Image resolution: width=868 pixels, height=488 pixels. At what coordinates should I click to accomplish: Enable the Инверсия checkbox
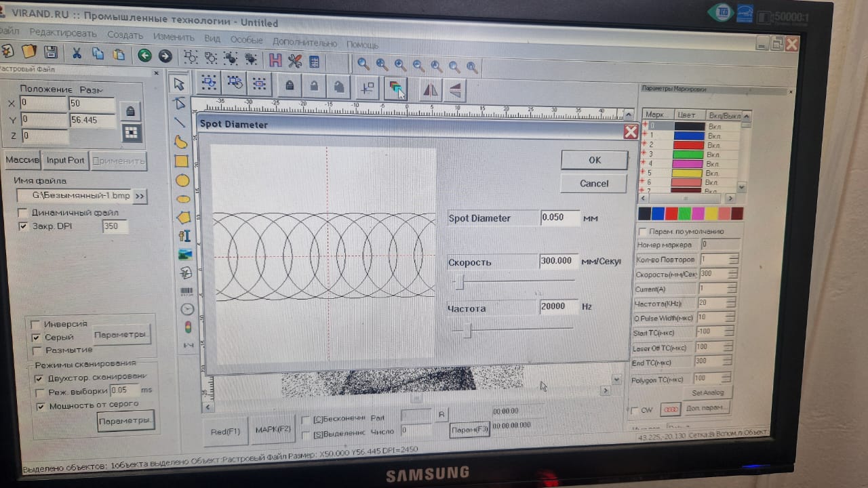(36, 324)
